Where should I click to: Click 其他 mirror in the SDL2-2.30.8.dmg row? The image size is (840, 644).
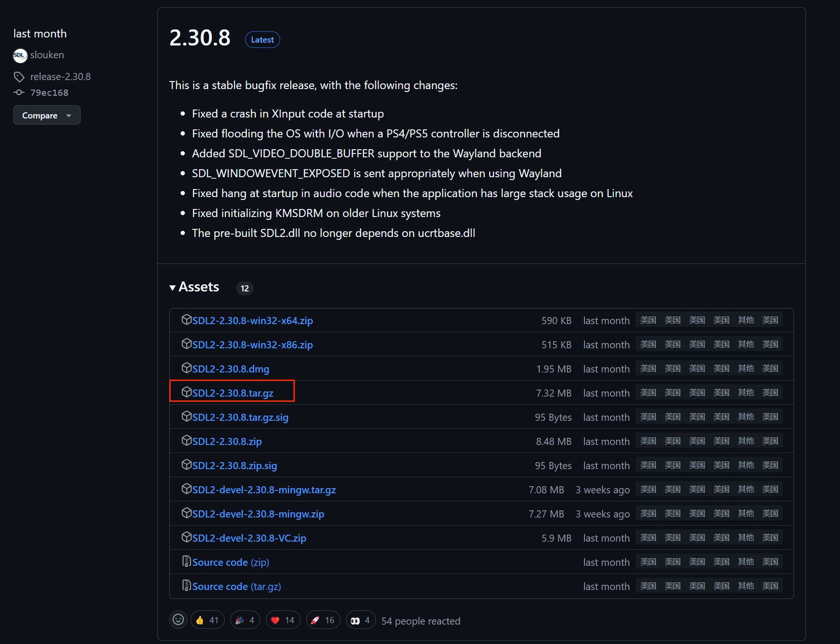(x=746, y=369)
